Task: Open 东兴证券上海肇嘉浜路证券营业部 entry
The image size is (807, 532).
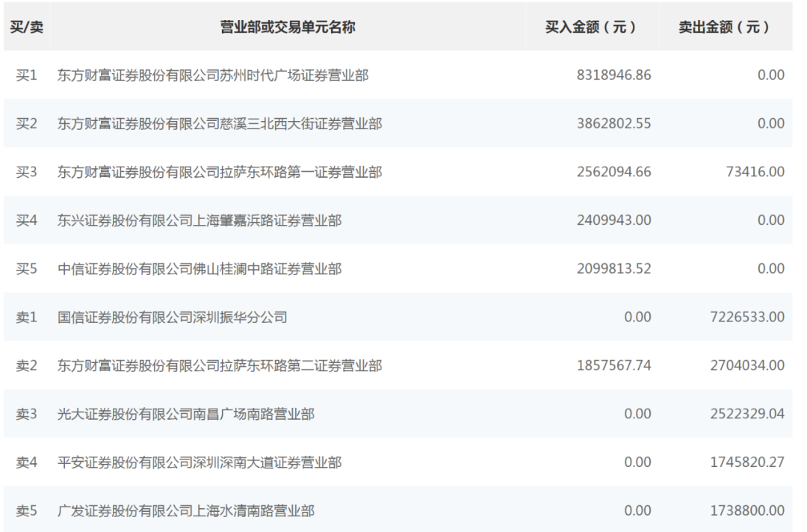Action: 200,220
